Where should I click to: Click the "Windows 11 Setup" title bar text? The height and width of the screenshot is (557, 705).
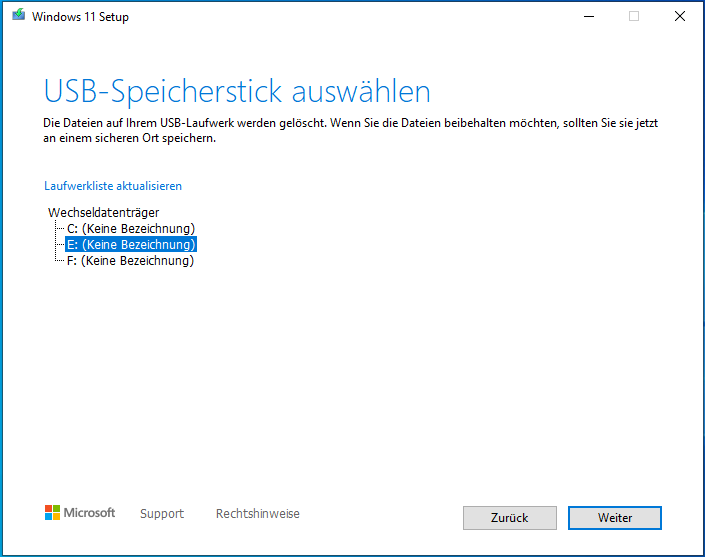(80, 17)
